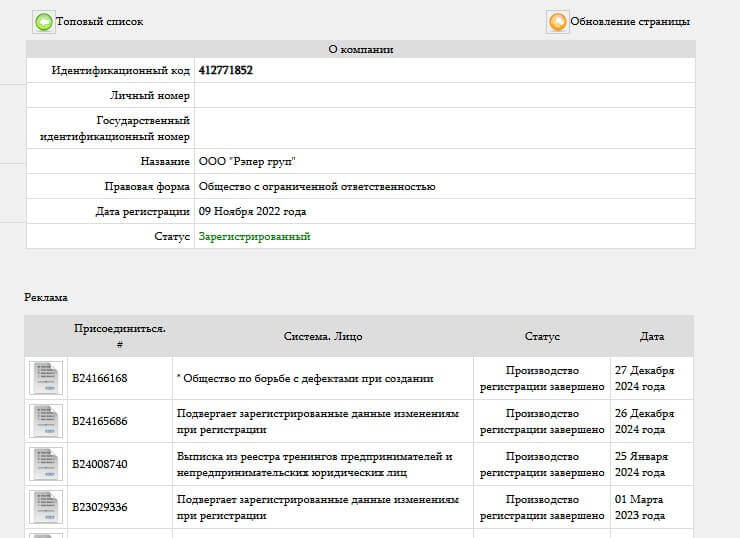Click the 'Присоединиться. #' column header
Viewport: 740px width, 538px height.
[119, 336]
